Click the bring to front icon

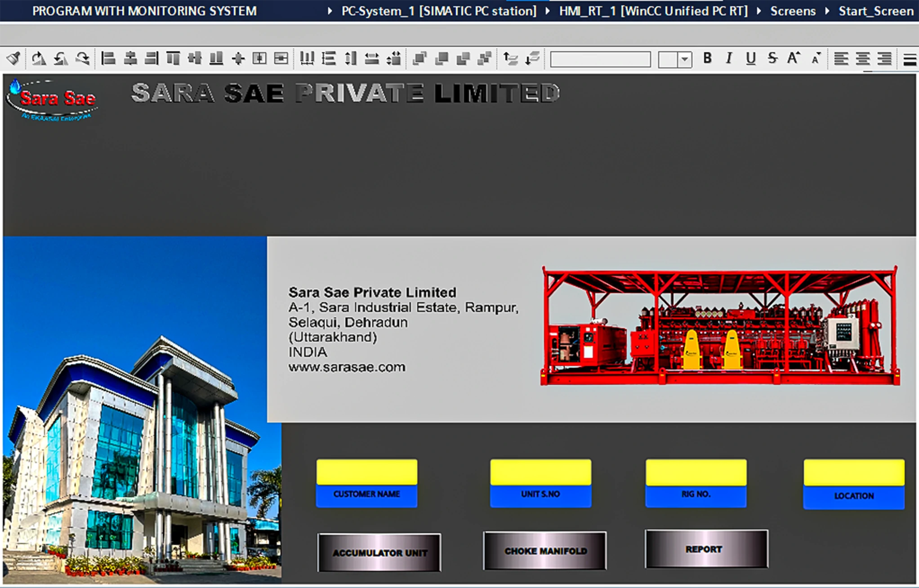(419, 58)
